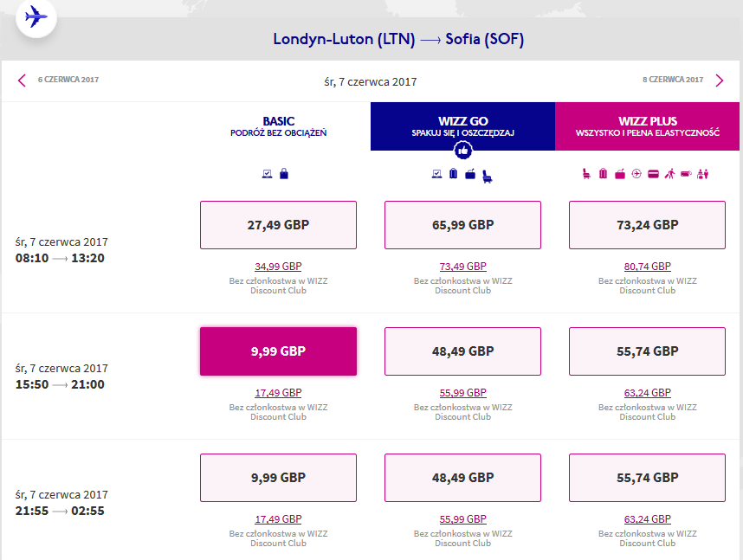Open the BASIC fare column header
The image size is (743, 560).
pyautogui.click(x=279, y=126)
